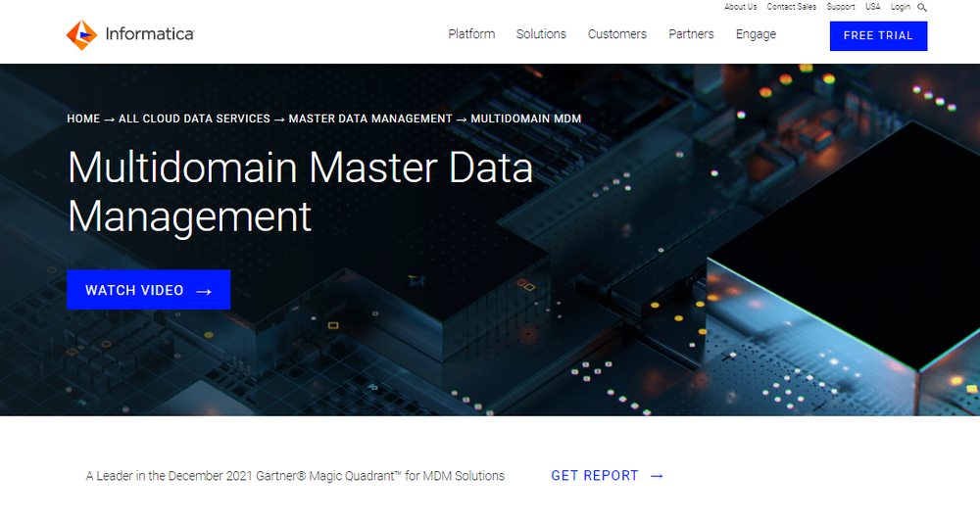The height and width of the screenshot is (525, 980).
Task: Go to HOME breadcrumb
Action: click(x=83, y=119)
